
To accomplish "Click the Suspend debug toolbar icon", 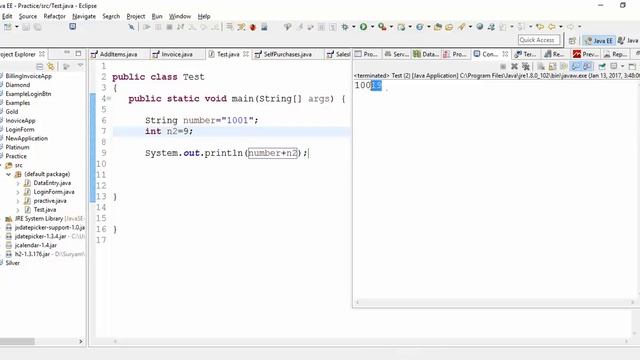I will coord(158,27).
